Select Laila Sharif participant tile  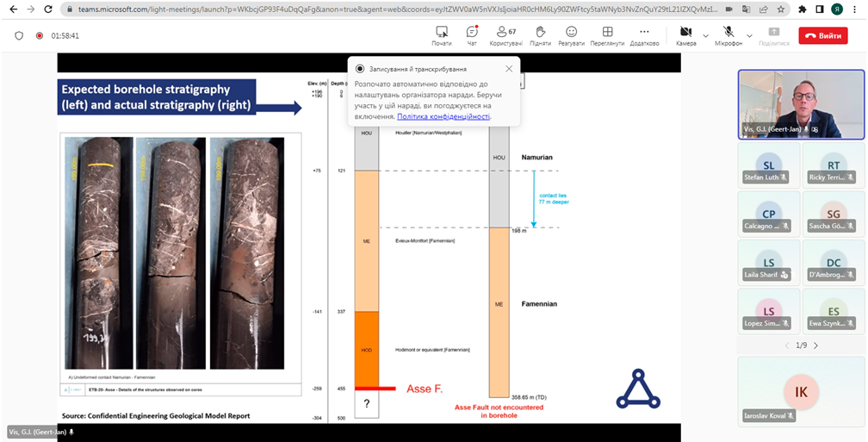click(x=769, y=263)
